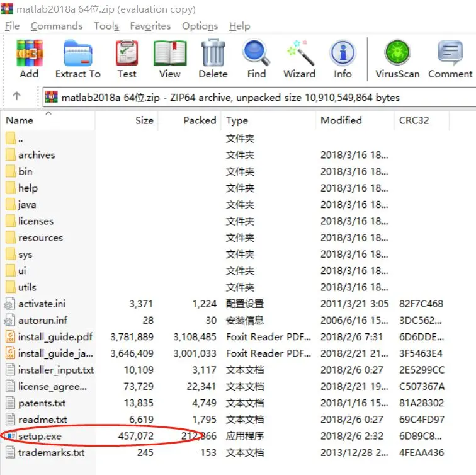Click the Delete trash can icon
The width and height of the screenshot is (476, 475).
pyautogui.click(x=213, y=52)
